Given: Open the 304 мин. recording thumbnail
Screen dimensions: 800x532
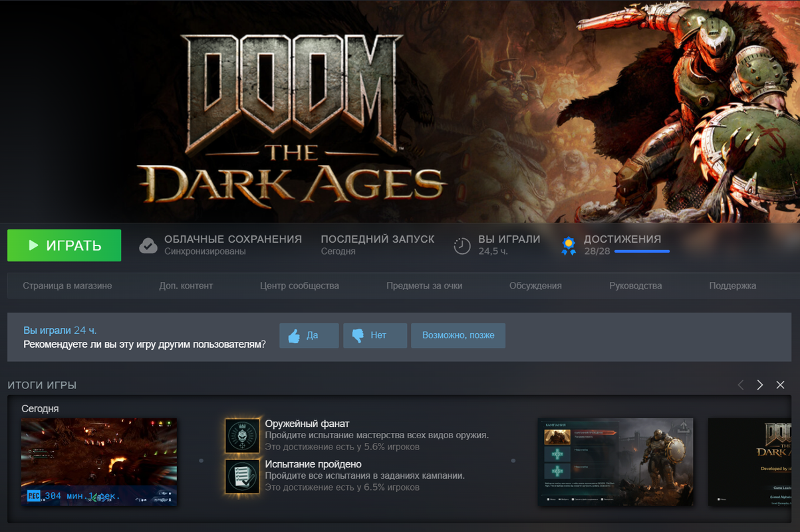Looking at the screenshot, I should pos(99,462).
